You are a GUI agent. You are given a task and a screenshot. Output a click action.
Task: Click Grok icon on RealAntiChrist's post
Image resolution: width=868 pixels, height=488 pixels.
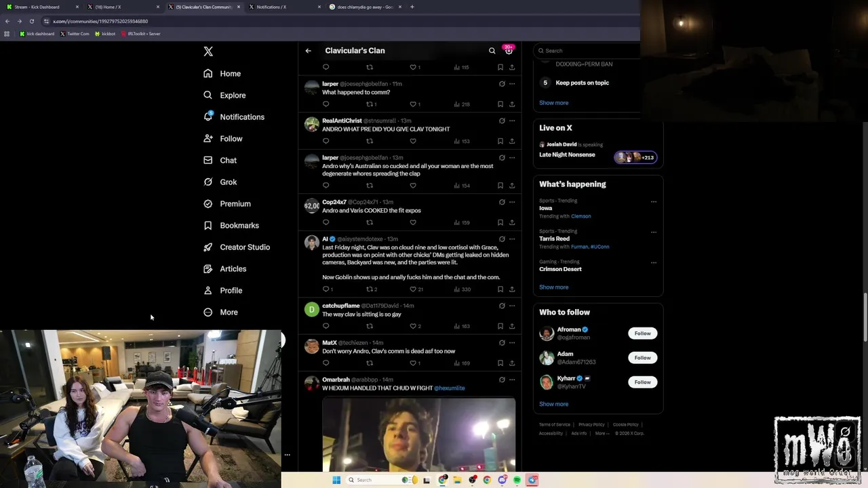[x=502, y=121]
